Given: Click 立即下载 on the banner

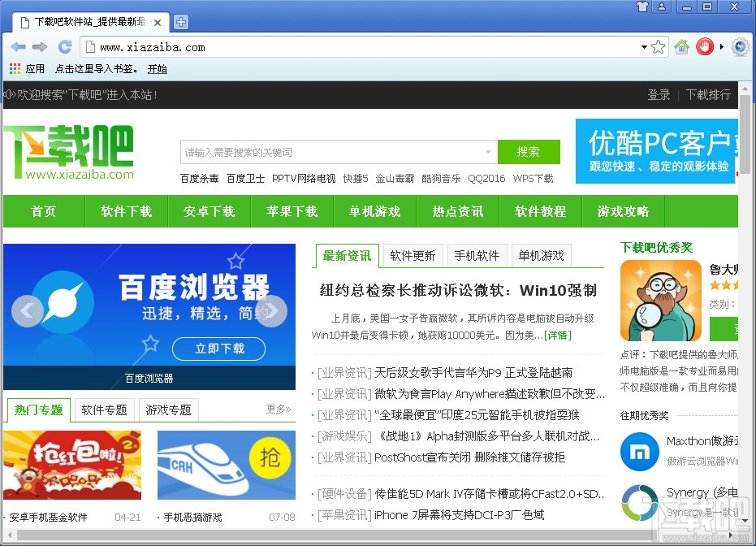Looking at the screenshot, I should (219, 349).
